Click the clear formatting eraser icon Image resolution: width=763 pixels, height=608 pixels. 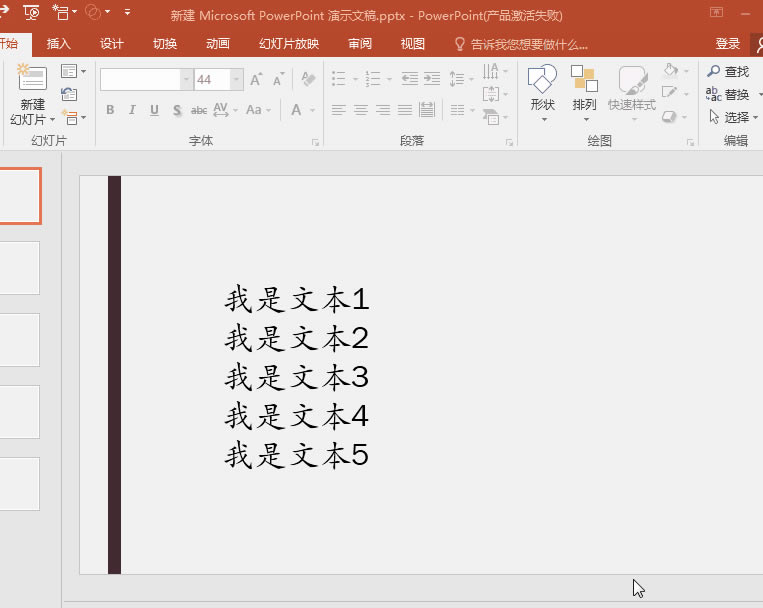(308, 80)
